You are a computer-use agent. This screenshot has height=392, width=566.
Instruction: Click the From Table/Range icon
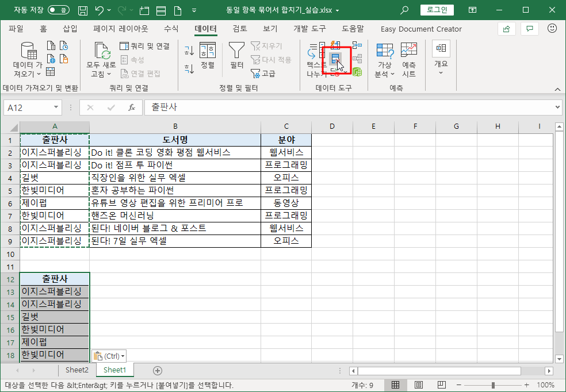click(51, 71)
